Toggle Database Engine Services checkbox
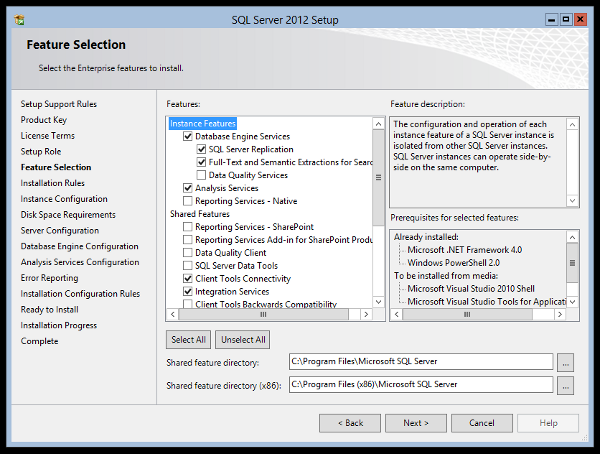 pos(188,136)
